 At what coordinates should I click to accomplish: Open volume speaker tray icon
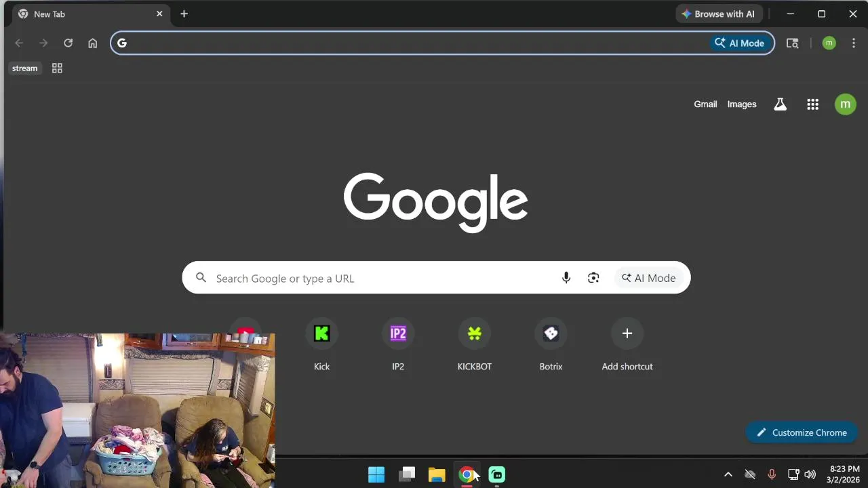(810, 474)
